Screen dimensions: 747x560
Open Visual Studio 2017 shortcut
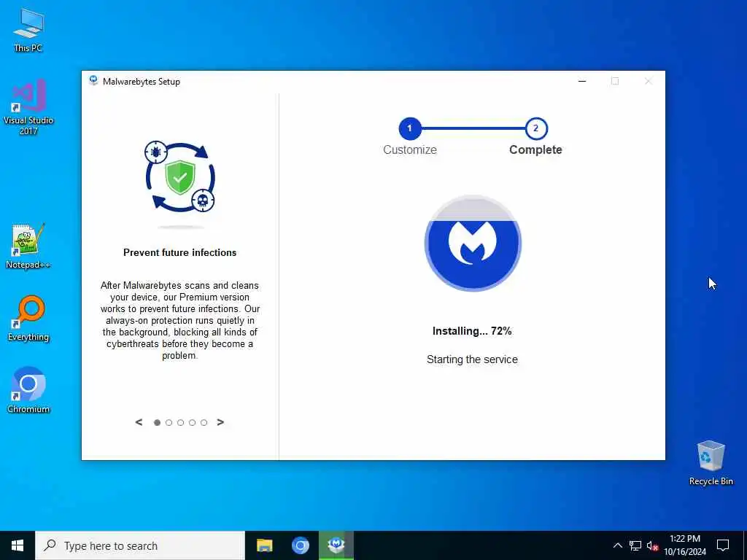point(28,107)
